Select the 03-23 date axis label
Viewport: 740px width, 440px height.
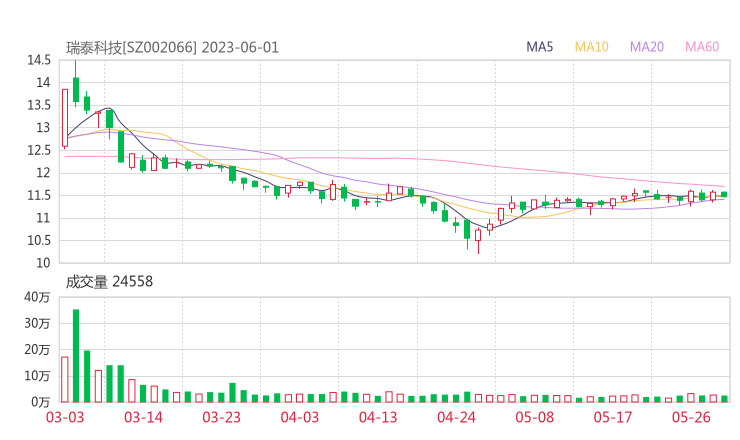(x=221, y=417)
